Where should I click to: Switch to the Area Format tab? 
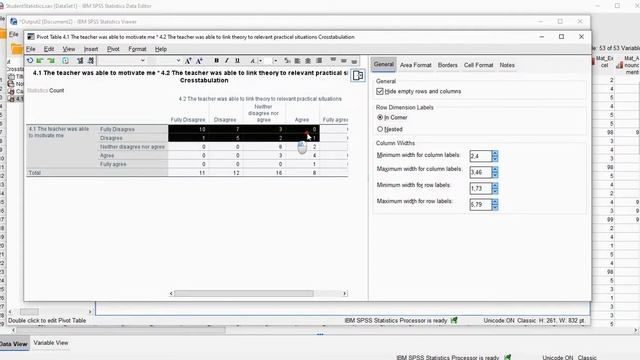click(x=416, y=65)
